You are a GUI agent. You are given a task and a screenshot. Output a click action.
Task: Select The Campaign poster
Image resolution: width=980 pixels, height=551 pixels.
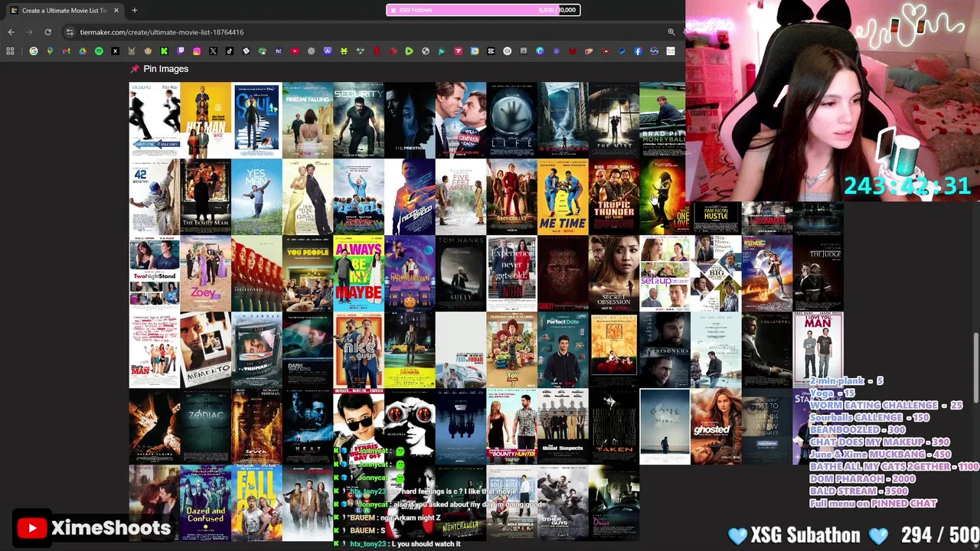pos(461,120)
